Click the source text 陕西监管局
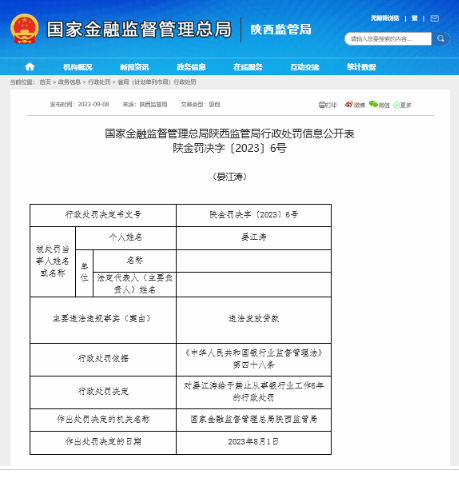Screen dimensions: 459x477 tap(153, 104)
